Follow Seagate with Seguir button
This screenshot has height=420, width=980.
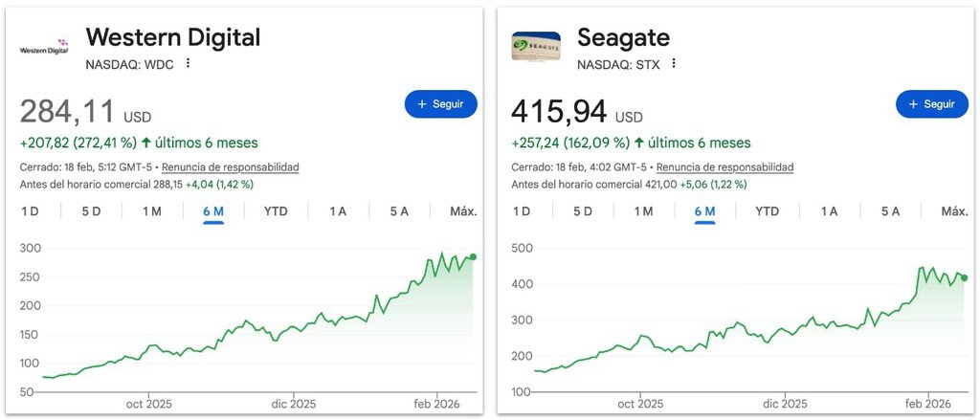[931, 104]
